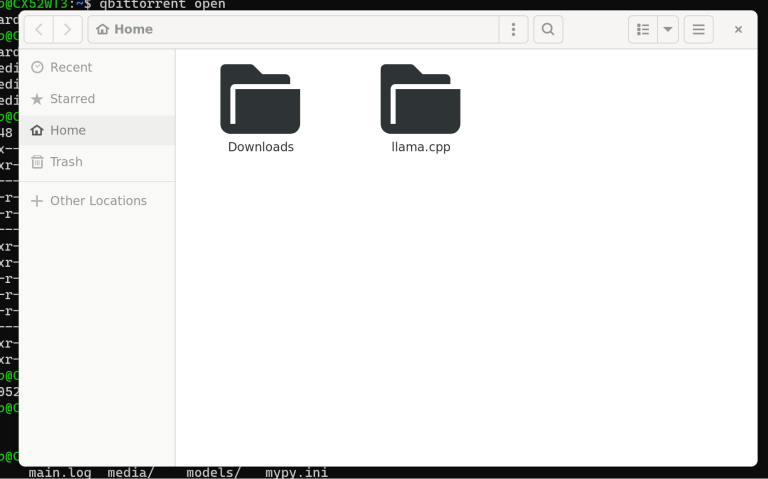
Task: Select Home in the path bar
Action: pos(125,29)
